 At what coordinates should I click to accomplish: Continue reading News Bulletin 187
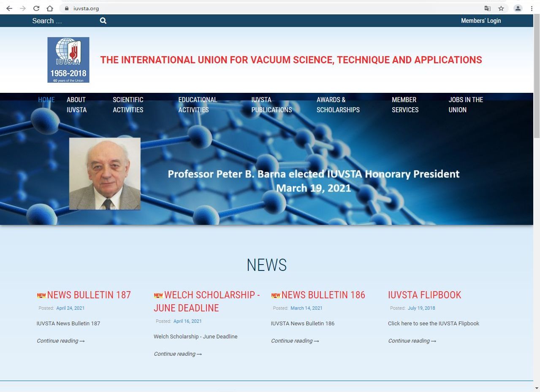pos(61,341)
